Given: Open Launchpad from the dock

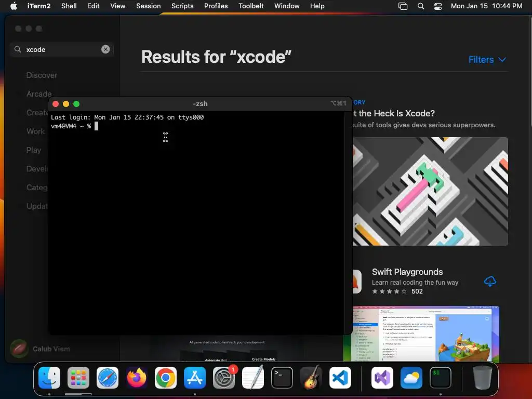Looking at the screenshot, I should pyautogui.click(x=78, y=378).
